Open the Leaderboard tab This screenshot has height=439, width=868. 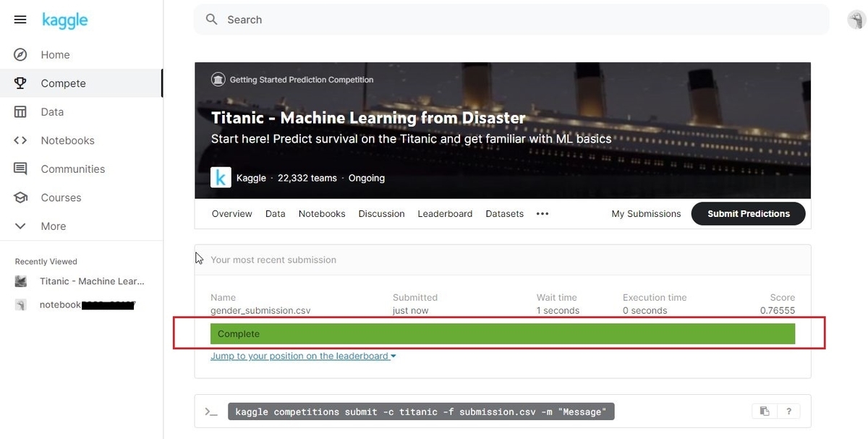[x=445, y=214]
